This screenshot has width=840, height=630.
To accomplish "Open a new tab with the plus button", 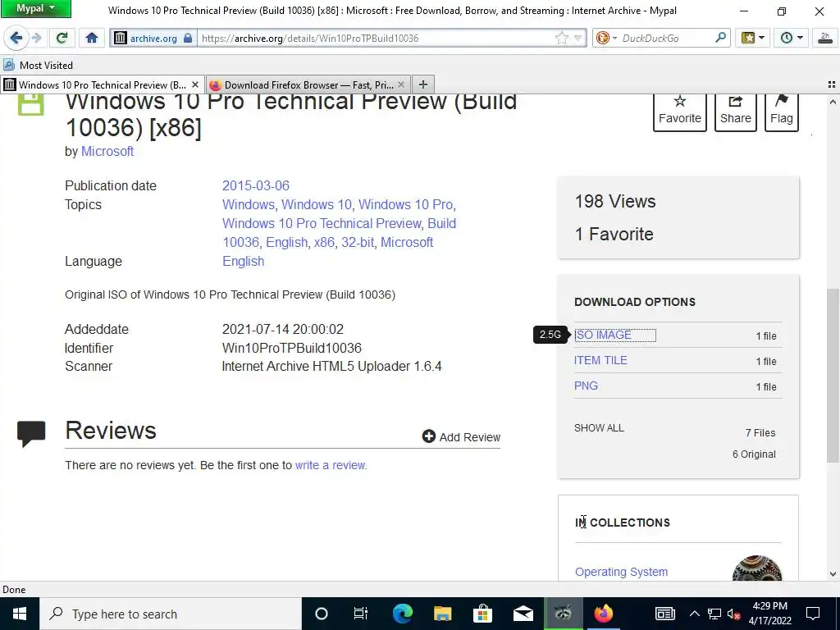I will pyautogui.click(x=422, y=84).
